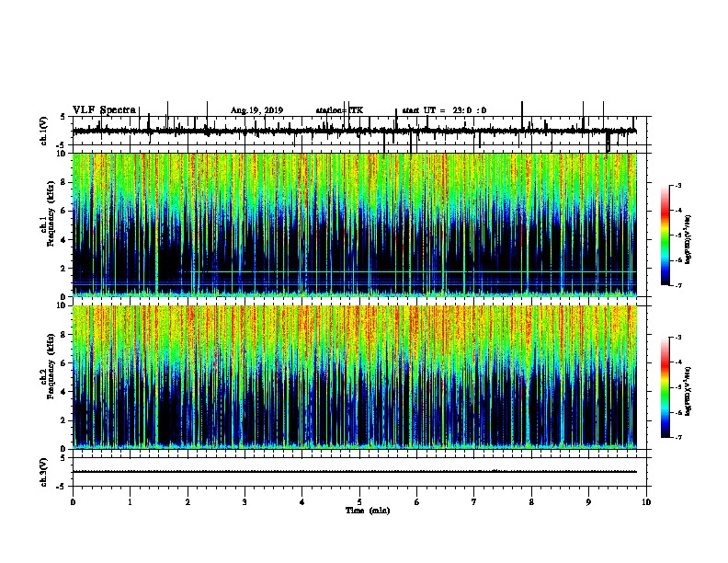Click the "-7" label on ch.2 colorbar

(677, 437)
